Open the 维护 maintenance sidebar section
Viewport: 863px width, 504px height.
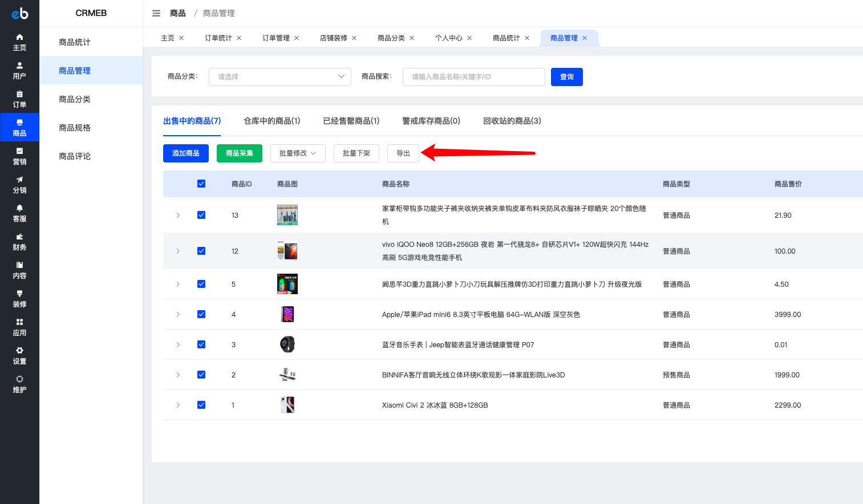[19, 384]
